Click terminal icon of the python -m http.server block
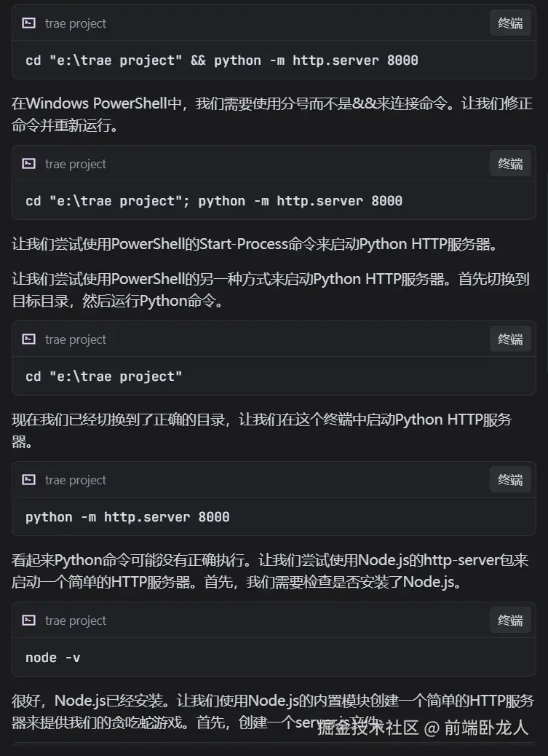 pos(29,480)
